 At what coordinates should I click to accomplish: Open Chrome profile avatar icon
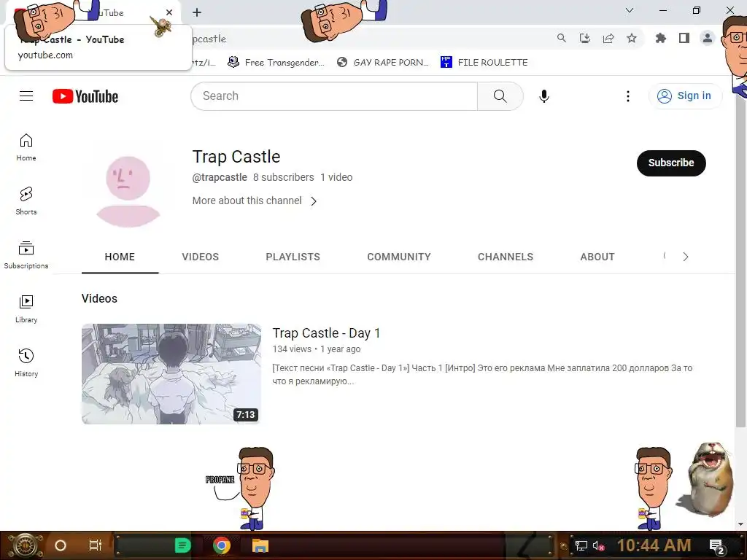coord(708,38)
